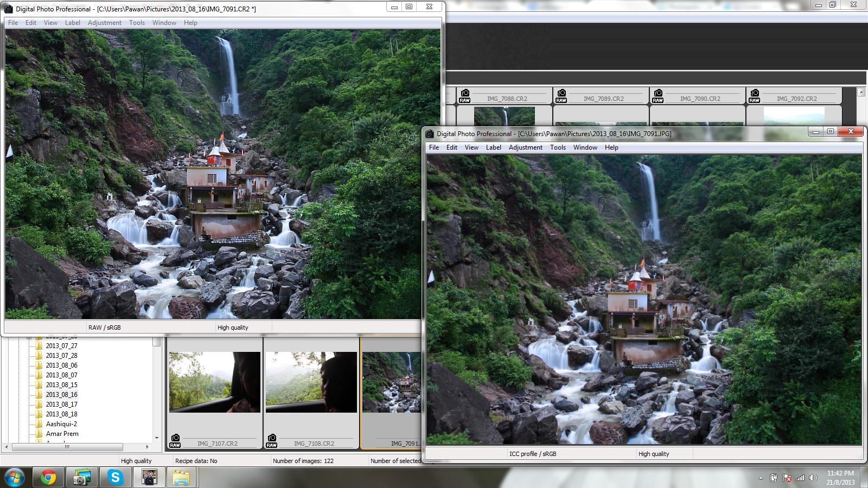Open Windows Explorer from the taskbar
The height and width of the screenshot is (488, 868).
tap(181, 478)
